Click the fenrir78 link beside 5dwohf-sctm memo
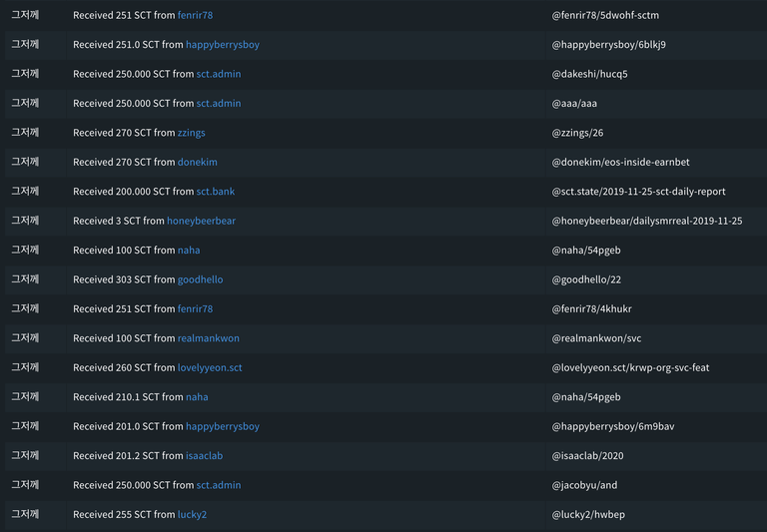This screenshot has width=767, height=532. pos(195,16)
